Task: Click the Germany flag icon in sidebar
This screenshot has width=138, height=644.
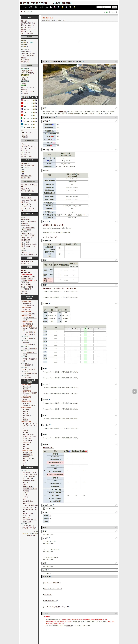Action: pyautogui.click(x=22, y=103)
